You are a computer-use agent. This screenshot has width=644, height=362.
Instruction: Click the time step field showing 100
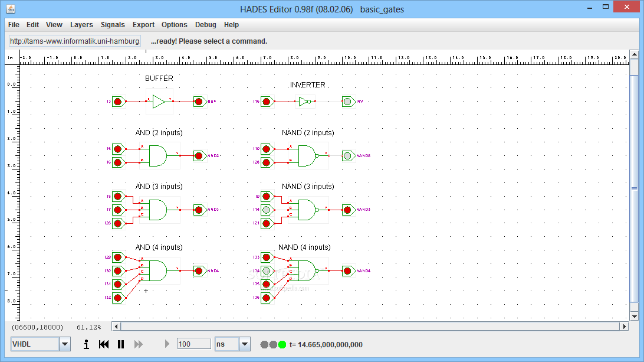pyautogui.click(x=194, y=344)
